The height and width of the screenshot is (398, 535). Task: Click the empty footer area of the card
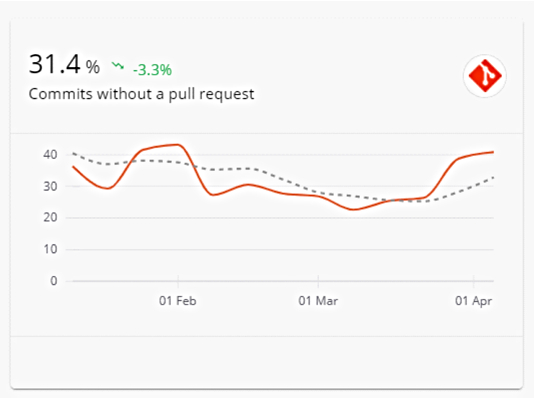click(x=266, y=362)
